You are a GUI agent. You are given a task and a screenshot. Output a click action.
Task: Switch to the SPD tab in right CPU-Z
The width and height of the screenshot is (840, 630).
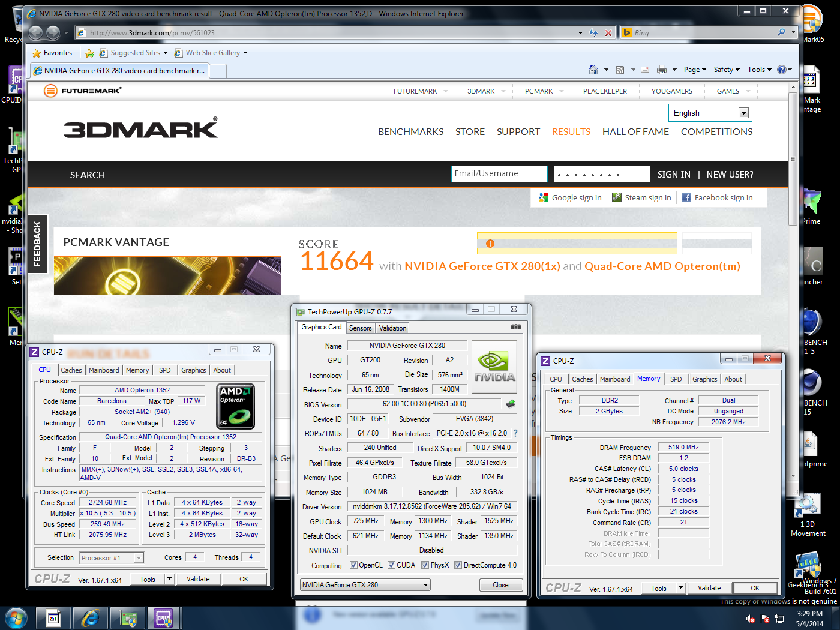pos(676,379)
